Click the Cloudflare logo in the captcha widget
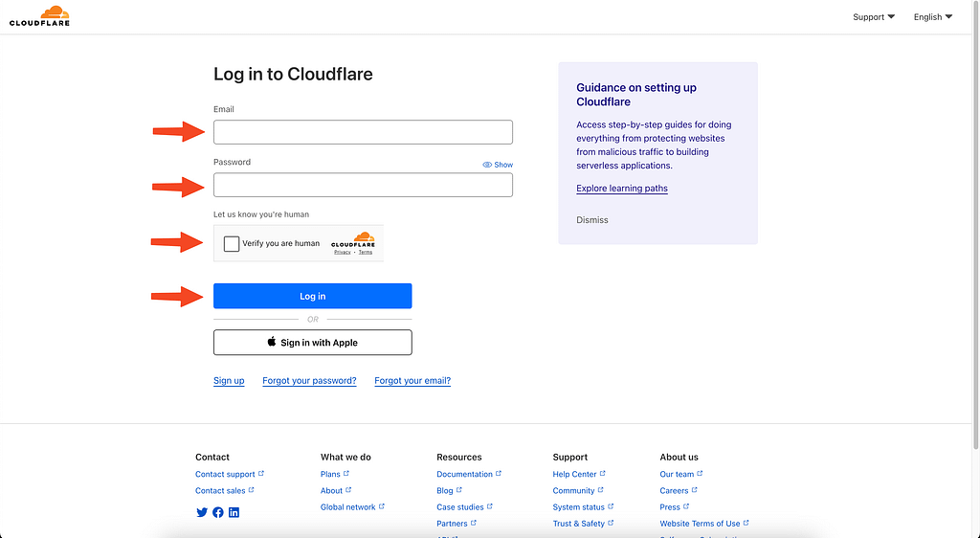980x538 pixels. coord(353,240)
